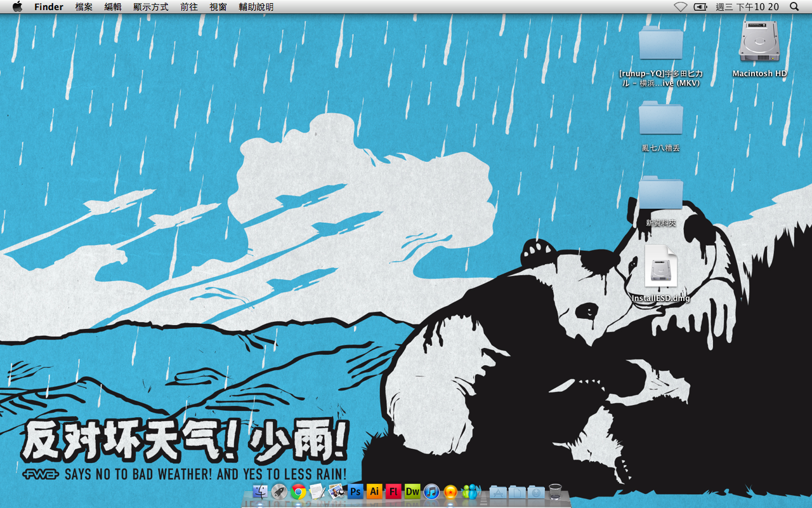The height and width of the screenshot is (508, 812).
Task: Select the 亂七八糟丟 folder
Action: pos(660,118)
